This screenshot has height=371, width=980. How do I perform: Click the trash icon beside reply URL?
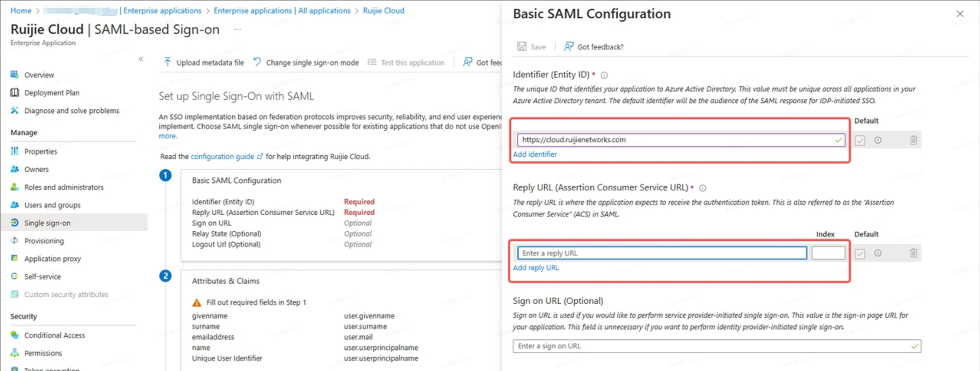click(x=913, y=253)
